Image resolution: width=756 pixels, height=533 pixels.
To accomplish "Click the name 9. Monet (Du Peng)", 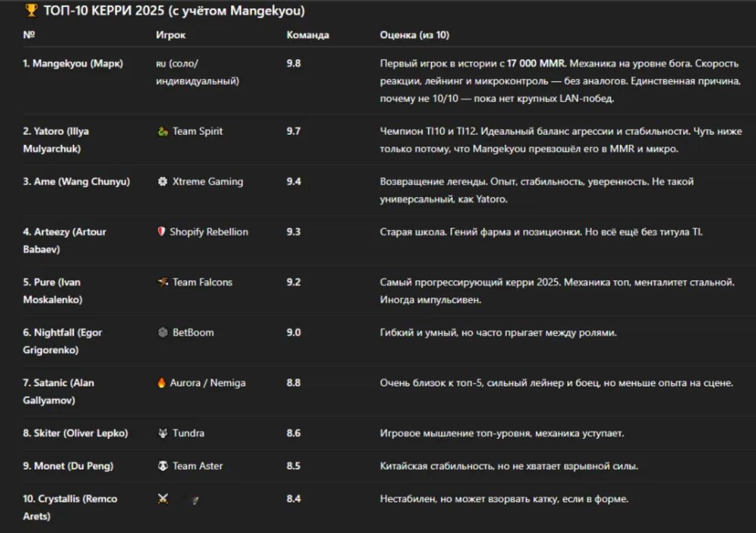I will (x=68, y=466).
